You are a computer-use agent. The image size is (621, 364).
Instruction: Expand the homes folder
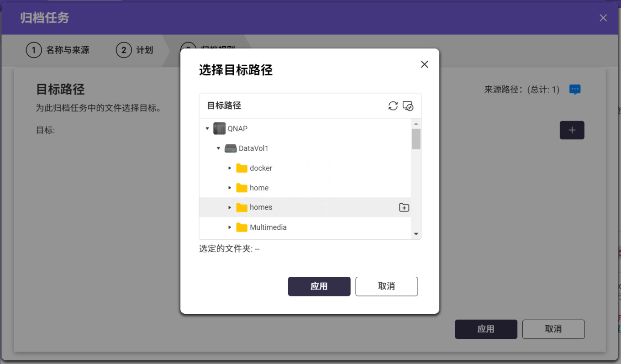pos(230,207)
